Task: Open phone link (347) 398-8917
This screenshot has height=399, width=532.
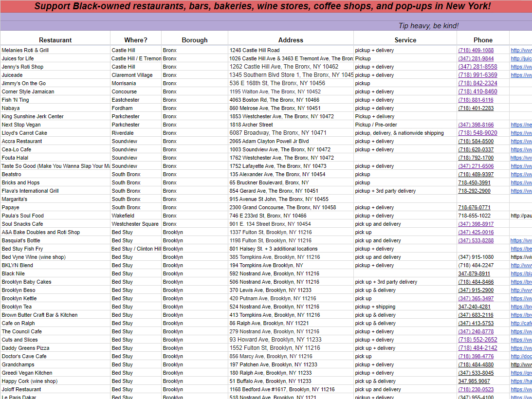Action: pos(476,224)
